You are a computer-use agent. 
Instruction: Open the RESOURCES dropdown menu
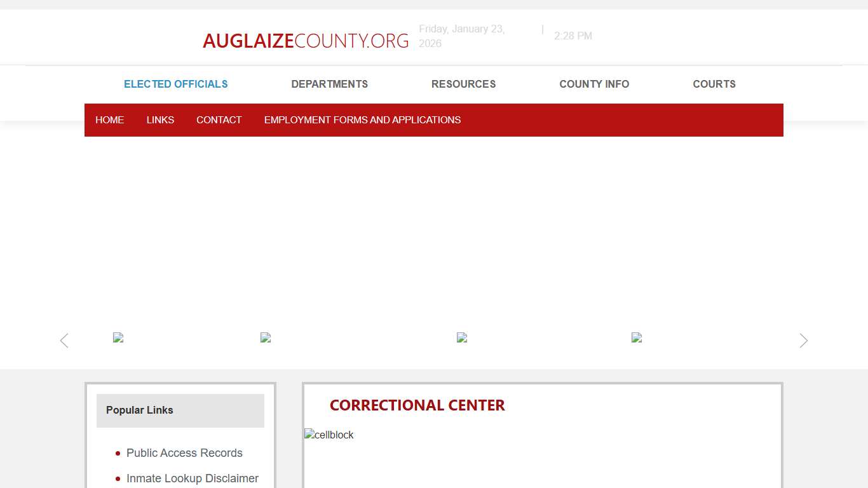point(463,84)
